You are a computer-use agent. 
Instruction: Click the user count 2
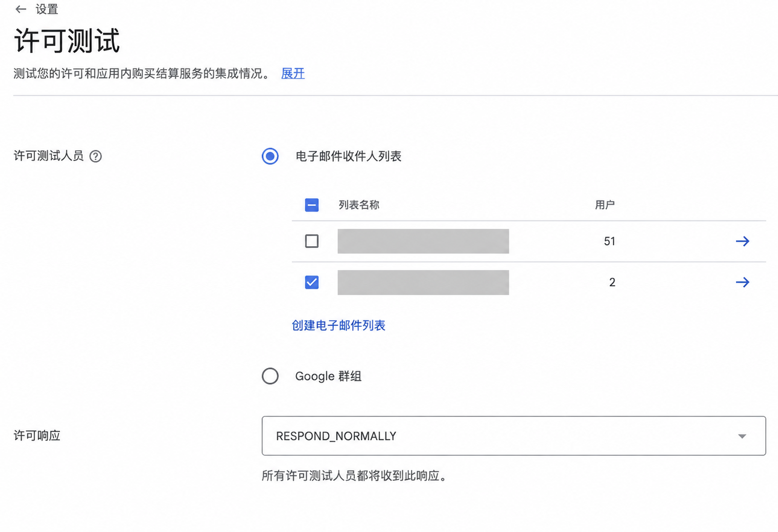click(x=612, y=282)
